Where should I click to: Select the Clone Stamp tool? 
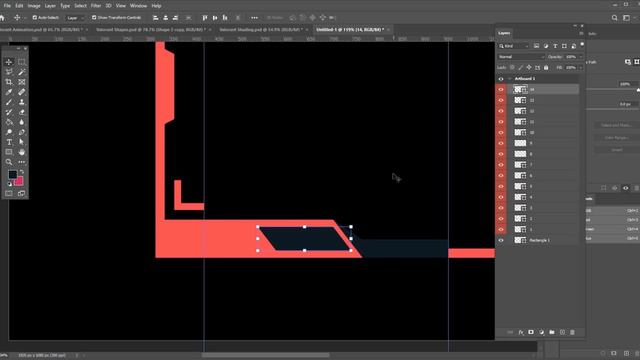[22, 102]
